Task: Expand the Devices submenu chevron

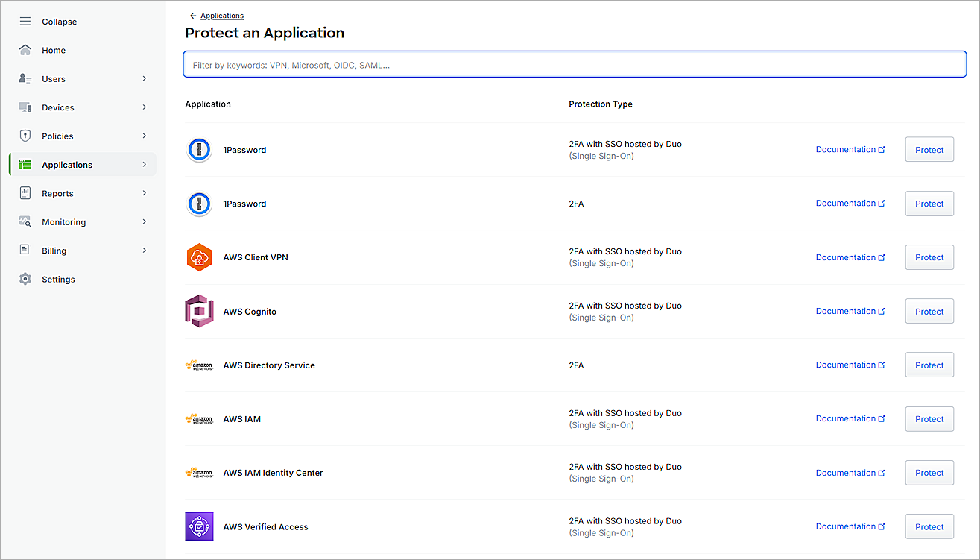Action: point(145,107)
